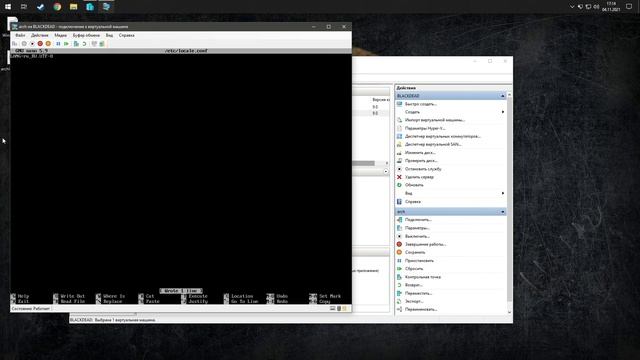Image resolution: width=640 pixels, height=360 pixels.
Task: Collapse the arch actions section
Action: point(502,212)
